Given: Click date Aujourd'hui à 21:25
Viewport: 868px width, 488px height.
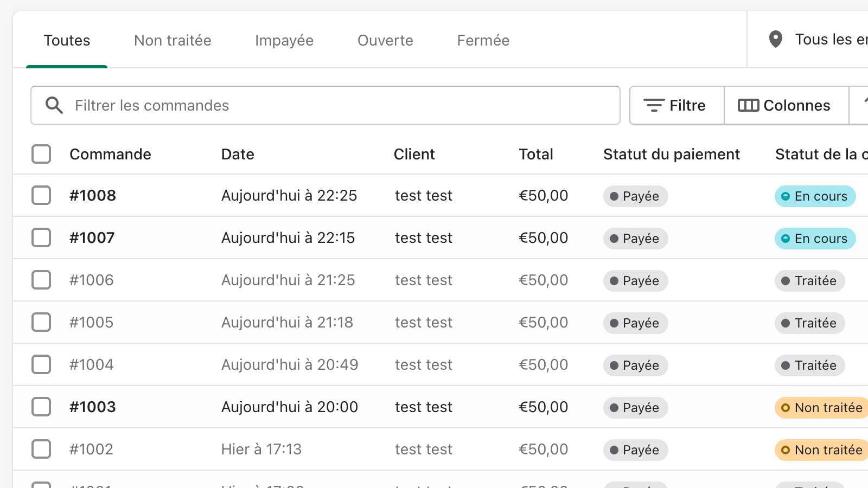Looking at the screenshot, I should (288, 280).
